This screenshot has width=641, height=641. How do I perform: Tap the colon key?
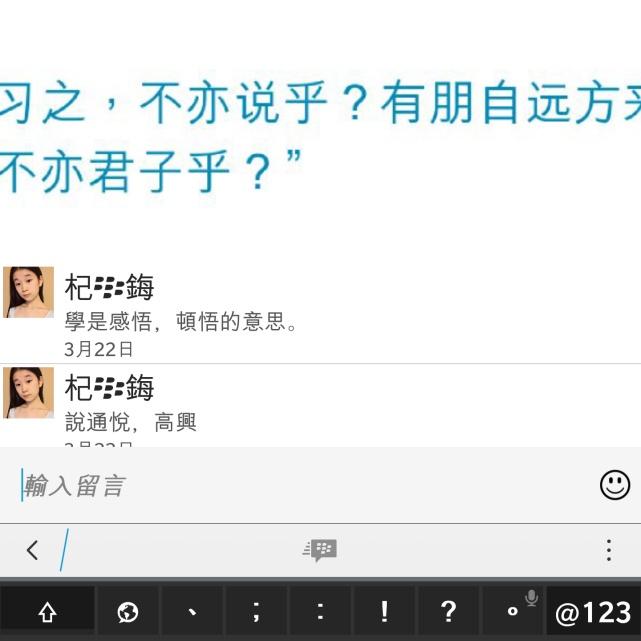tap(320, 612)
